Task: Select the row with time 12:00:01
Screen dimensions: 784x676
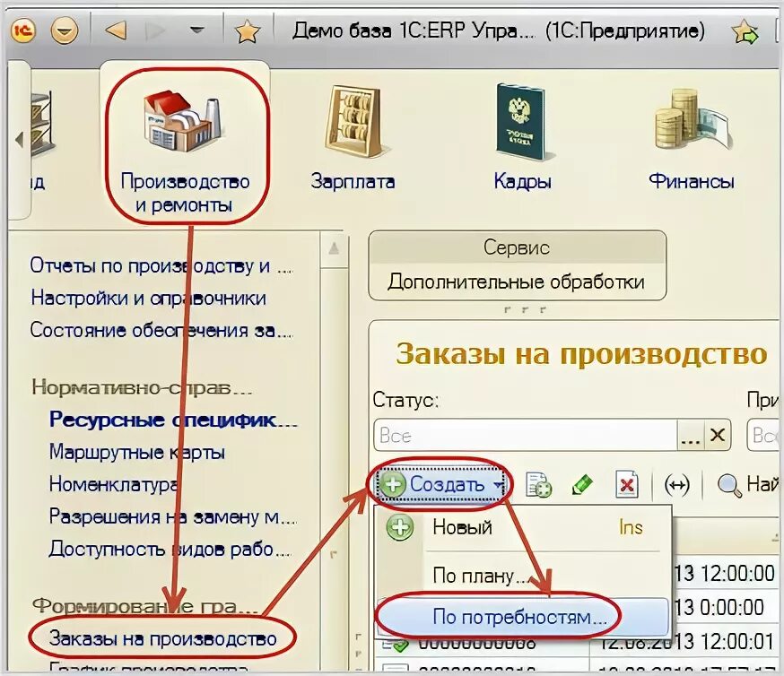Action: click(x=577, y=642)
